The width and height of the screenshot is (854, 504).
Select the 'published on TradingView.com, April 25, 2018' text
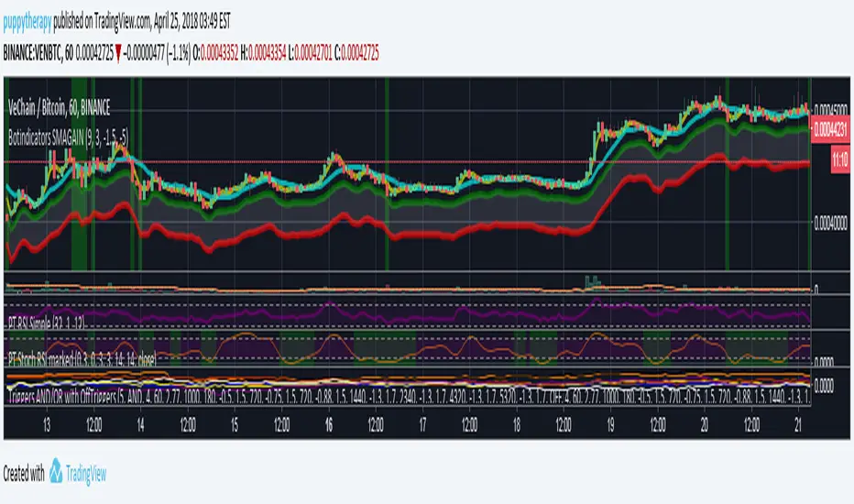(126, 22)
